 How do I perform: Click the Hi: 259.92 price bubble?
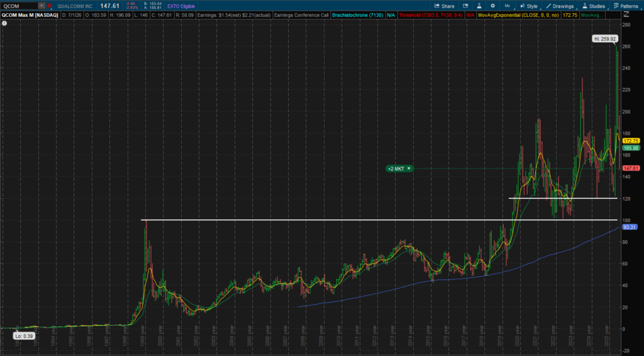click(x=605, y=39)
